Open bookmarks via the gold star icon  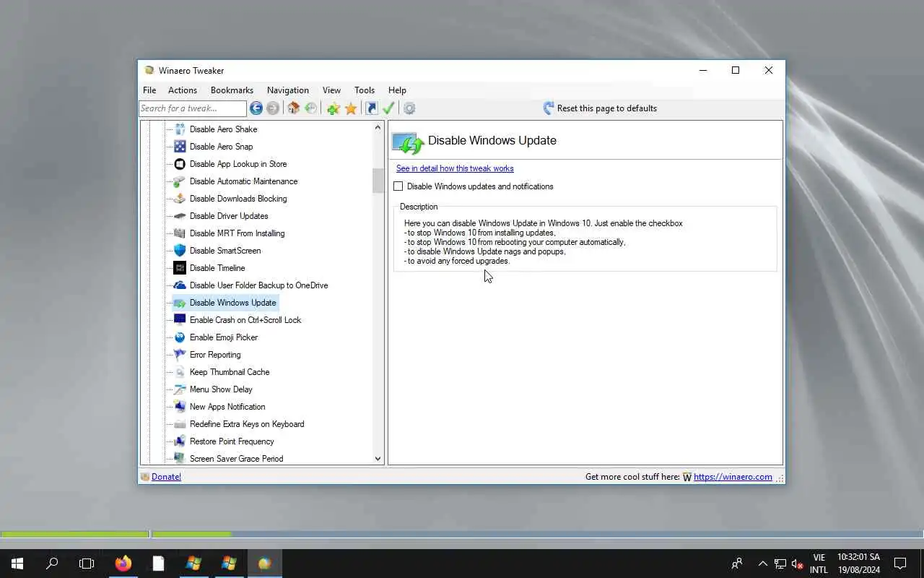point(351,108)
